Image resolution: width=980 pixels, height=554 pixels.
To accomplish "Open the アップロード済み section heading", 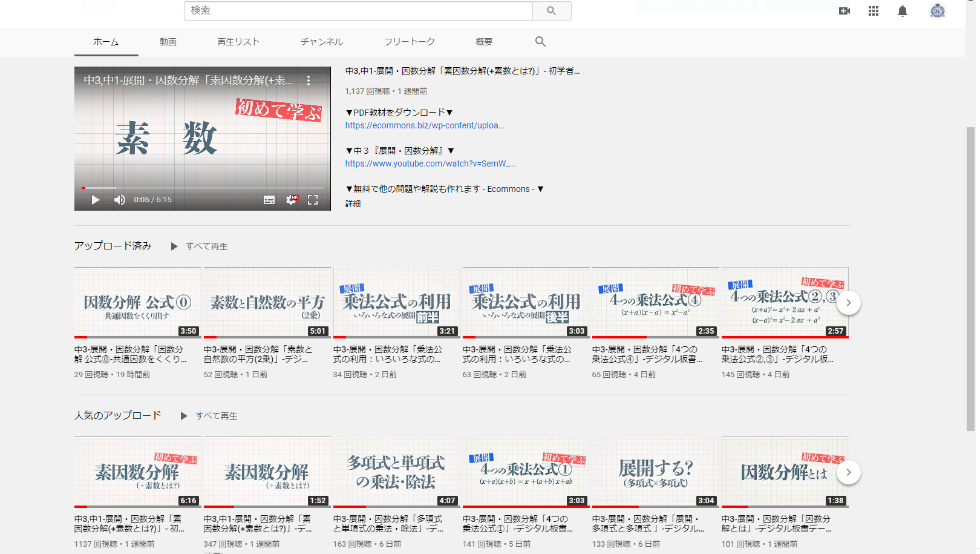I will tap(113, 246).
